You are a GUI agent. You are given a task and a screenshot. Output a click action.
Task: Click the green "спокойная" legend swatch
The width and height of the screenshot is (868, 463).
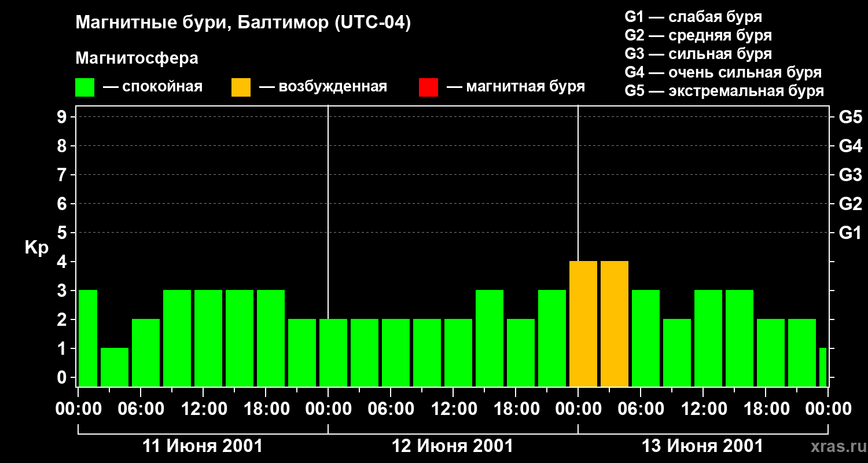[84, 87]
